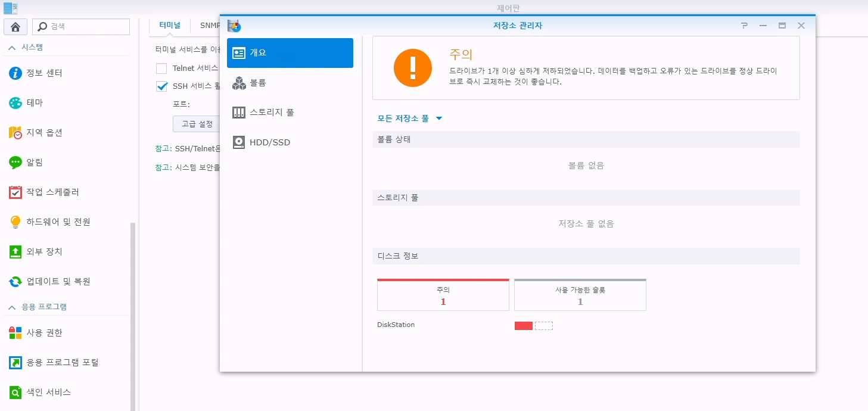
Task: Select 볼륨 in the Storage Manager sidebar
Action: 259,82
